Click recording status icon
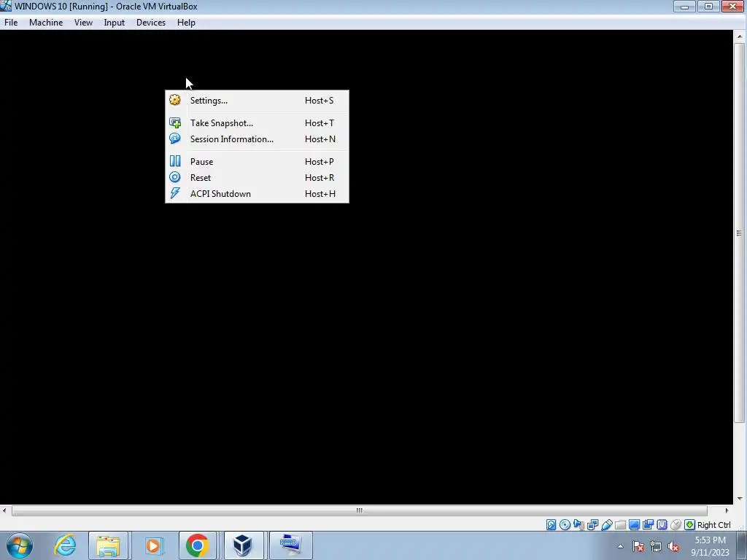 [x=648, y=525]
